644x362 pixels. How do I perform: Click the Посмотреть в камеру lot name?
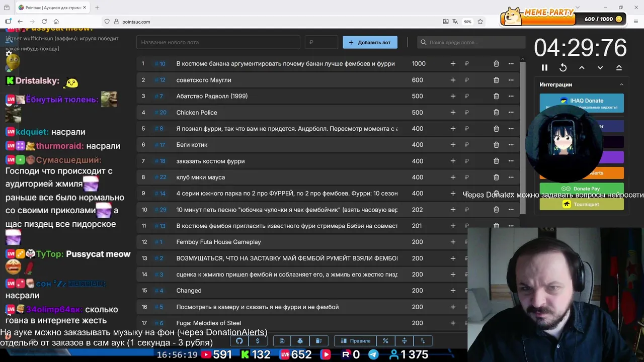click(x=257, y=307)
